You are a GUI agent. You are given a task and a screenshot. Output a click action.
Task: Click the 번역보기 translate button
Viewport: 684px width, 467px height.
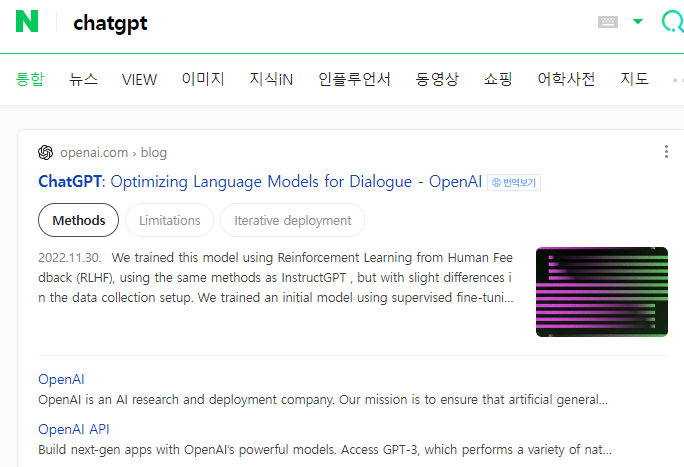coord(514,182)
